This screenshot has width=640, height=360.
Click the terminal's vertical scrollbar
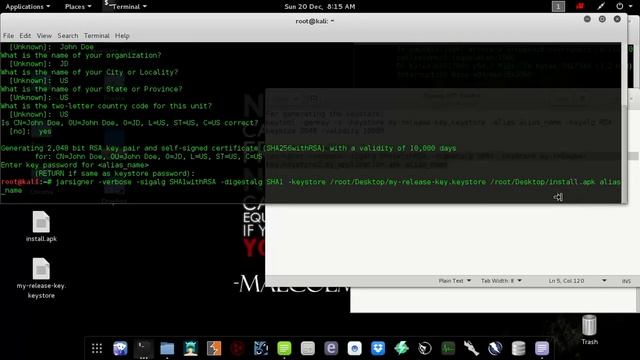pyautogui.click(x=624, y=122)
